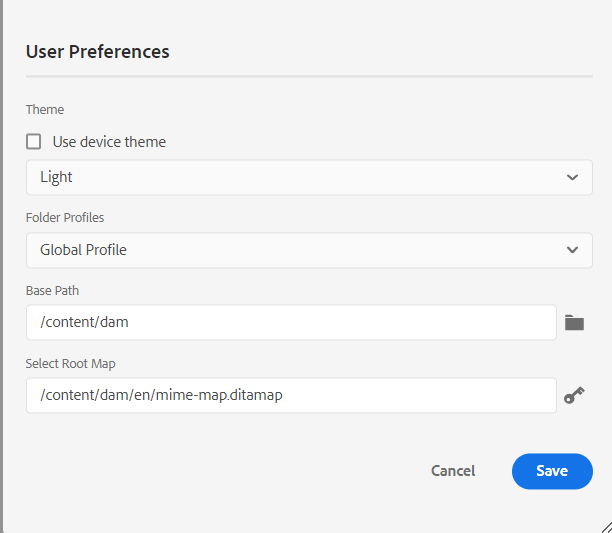Viewport: 612px width, 533px height.
Task: Click the Base Path label
Action: coord(52,290)
